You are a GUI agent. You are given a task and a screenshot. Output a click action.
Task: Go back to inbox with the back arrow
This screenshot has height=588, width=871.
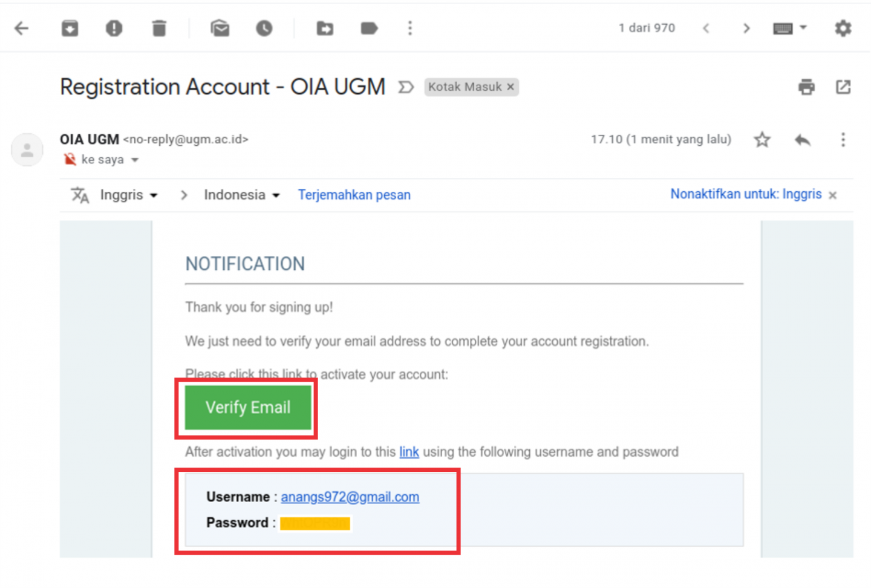click(x=22, y=28)
